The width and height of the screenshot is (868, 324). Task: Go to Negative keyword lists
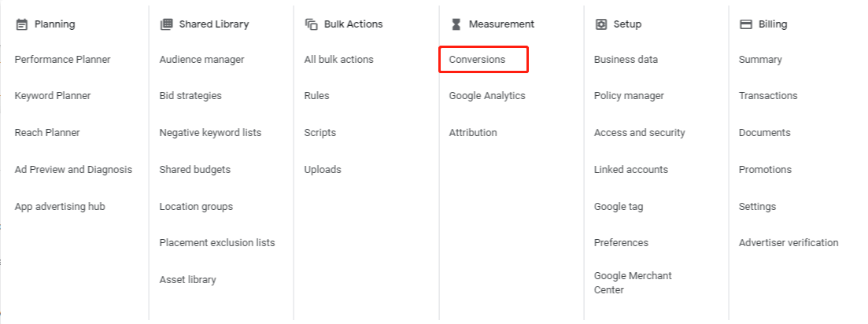click(x=210, y=133)
